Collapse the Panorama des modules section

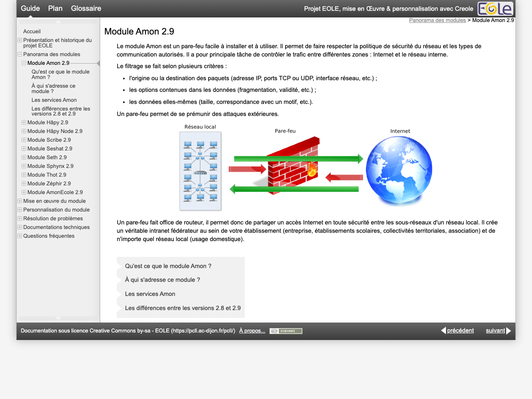pyautogui.click(x=20, y=54)
